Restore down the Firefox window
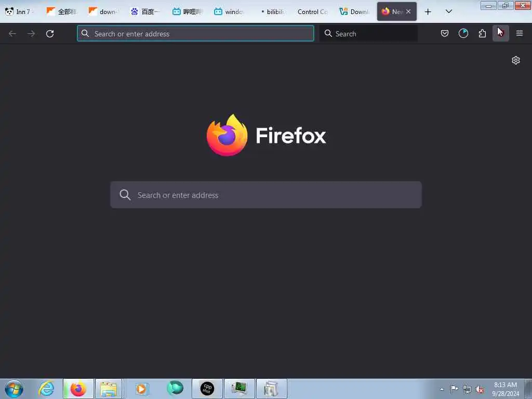The height and width of the screenshot is (399, 532). tap(506, 5)
